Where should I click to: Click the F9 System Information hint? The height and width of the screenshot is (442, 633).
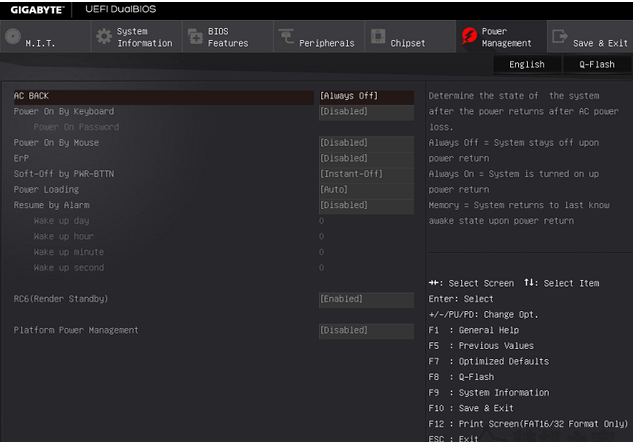point(489,393)
